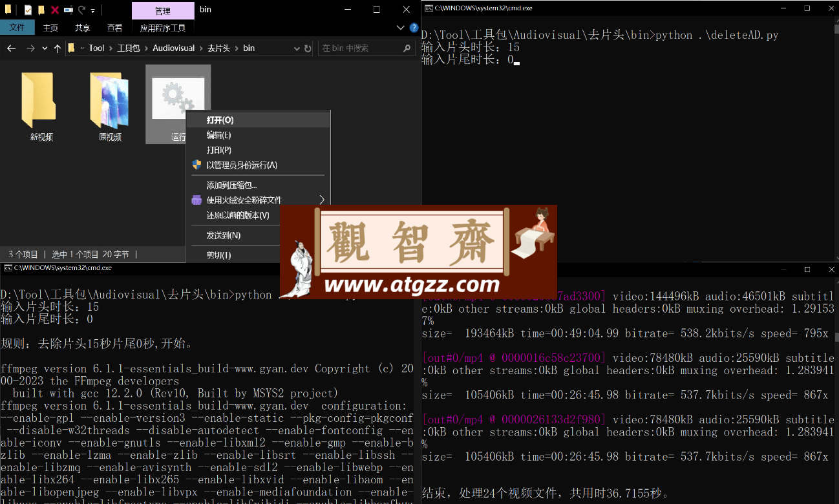The width and height of the screenshot is (839, 504).
Task: Click the cmd icon in the bottom-left console title bar
Action: (8, 268)
